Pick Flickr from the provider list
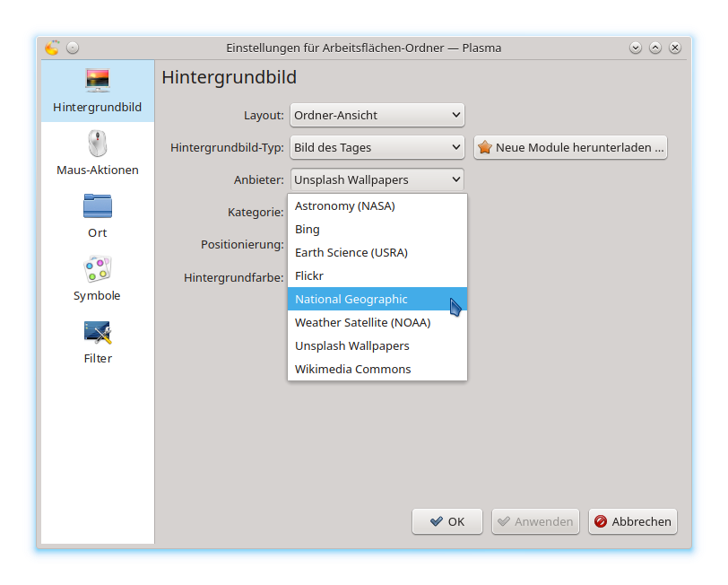This screenshot has height=585, width=728. pos(309,275)
